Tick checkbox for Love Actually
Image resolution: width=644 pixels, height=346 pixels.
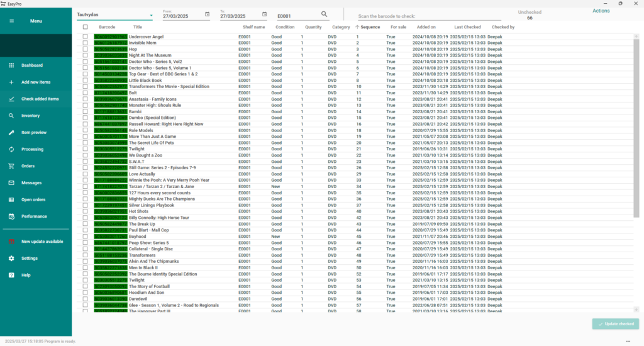[x=85, y=174]
